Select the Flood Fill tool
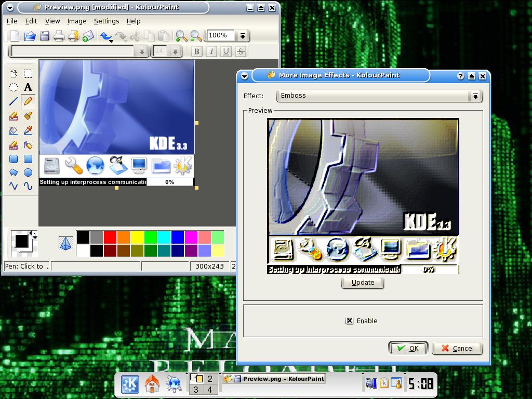This screenshot has height=399, width=532. pyautogui.click(x=13, y=130)
